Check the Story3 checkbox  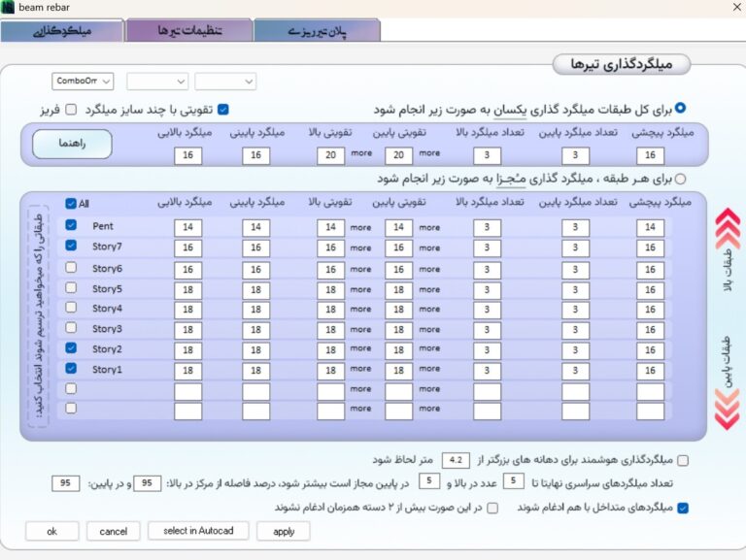point(71,327)
